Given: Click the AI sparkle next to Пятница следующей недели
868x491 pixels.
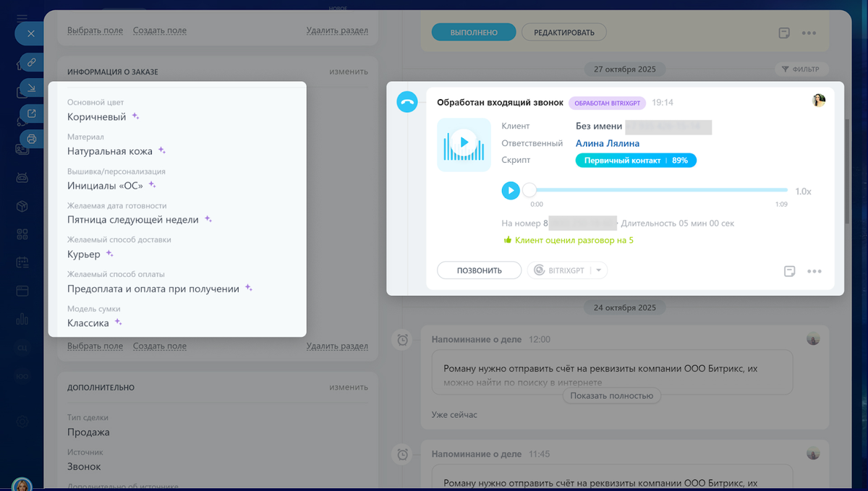Looking at the screenshot, I should tap(208, 219).
